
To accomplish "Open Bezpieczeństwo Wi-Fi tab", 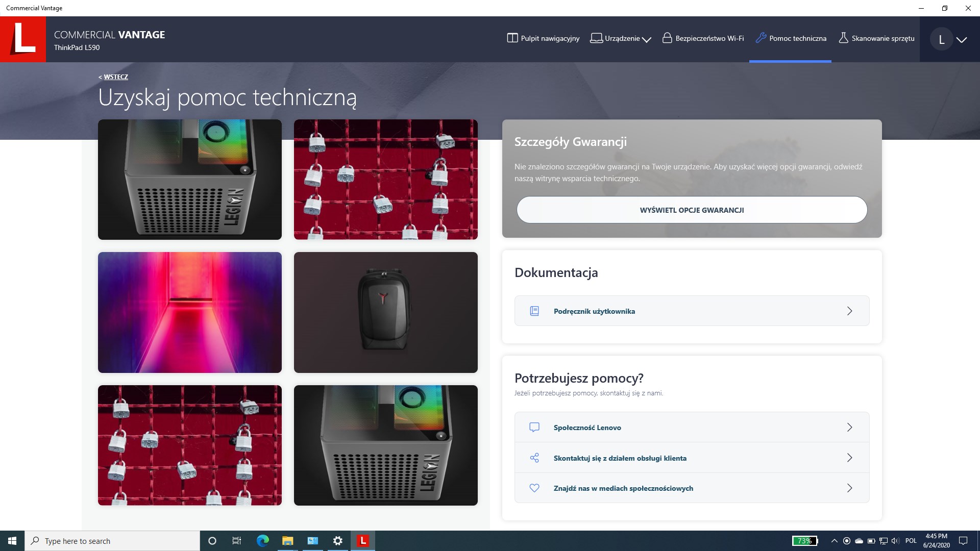I will tap(703, 38).
